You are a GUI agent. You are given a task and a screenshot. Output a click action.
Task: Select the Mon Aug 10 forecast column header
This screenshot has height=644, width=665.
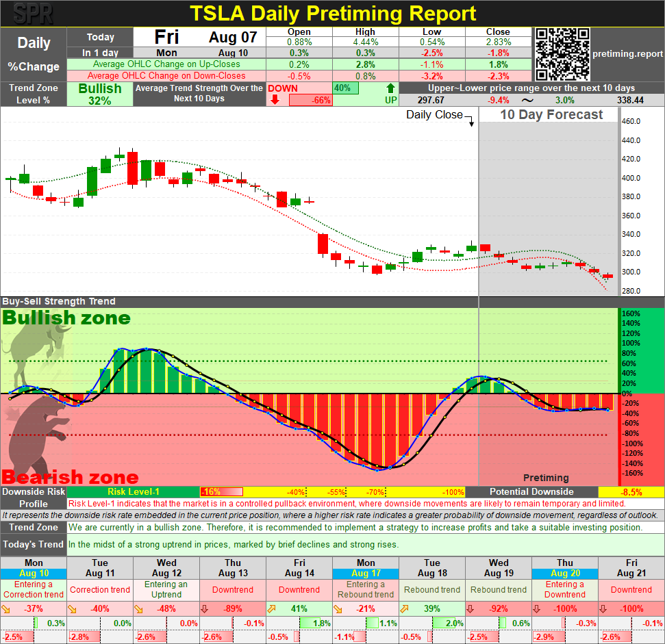[x=34, y=568]
